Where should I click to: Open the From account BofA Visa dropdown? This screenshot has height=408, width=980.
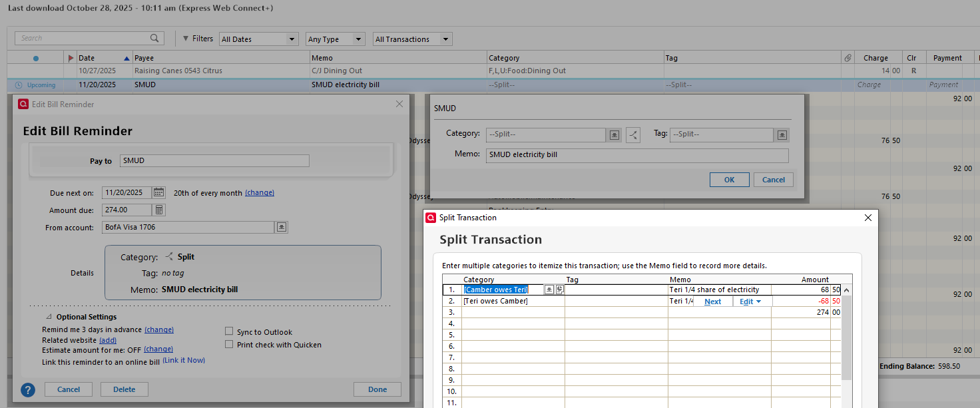point(282,227)
